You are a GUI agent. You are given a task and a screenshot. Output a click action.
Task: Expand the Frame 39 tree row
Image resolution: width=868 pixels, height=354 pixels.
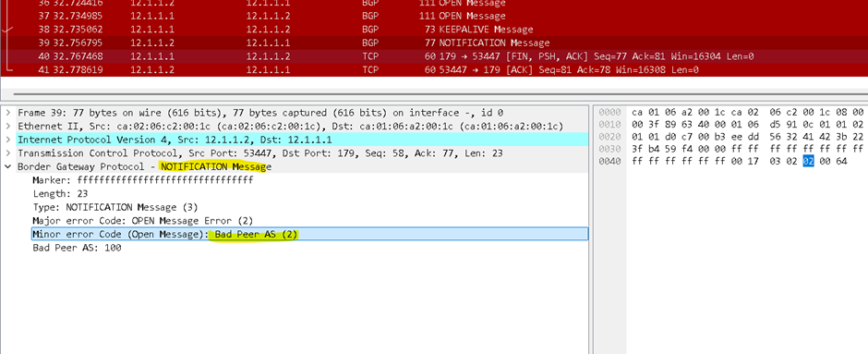(x=7, y=113)
